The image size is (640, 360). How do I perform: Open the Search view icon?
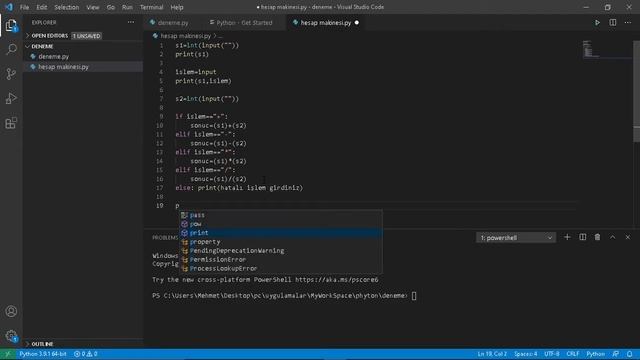(x=11, y=49)
